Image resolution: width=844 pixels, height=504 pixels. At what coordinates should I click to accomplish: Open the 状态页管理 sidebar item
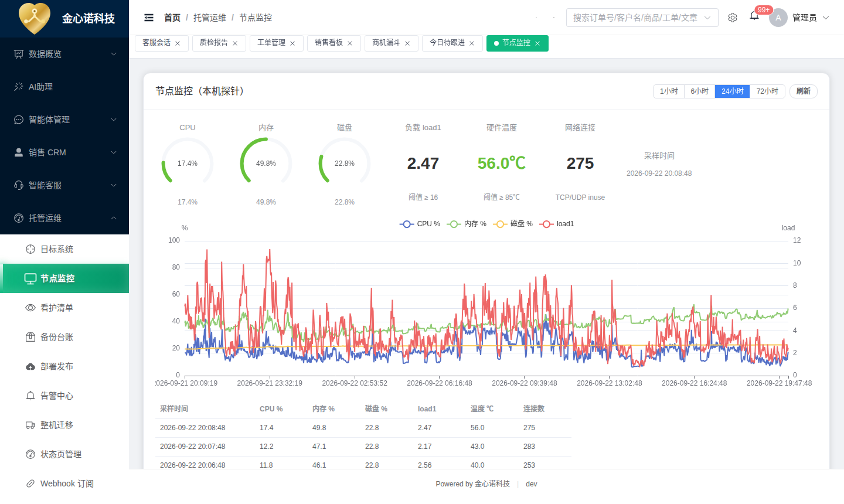coord(64,454)
